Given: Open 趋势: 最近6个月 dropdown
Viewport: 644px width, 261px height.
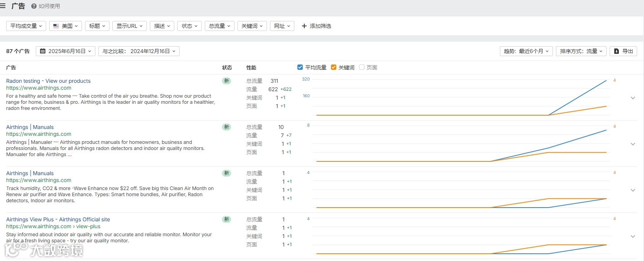Looking at the screenshot, I should (526, 51).
